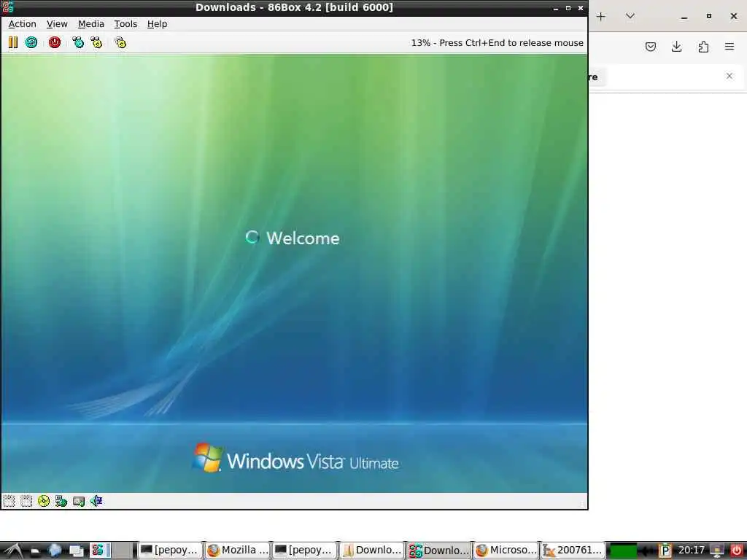Click the P tray icon

coord(665,551)
